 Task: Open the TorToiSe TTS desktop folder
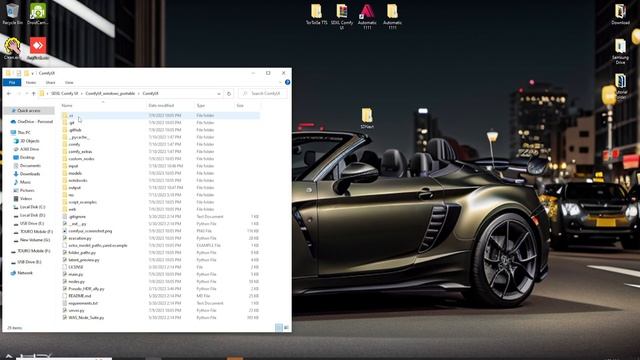(316, 14)
